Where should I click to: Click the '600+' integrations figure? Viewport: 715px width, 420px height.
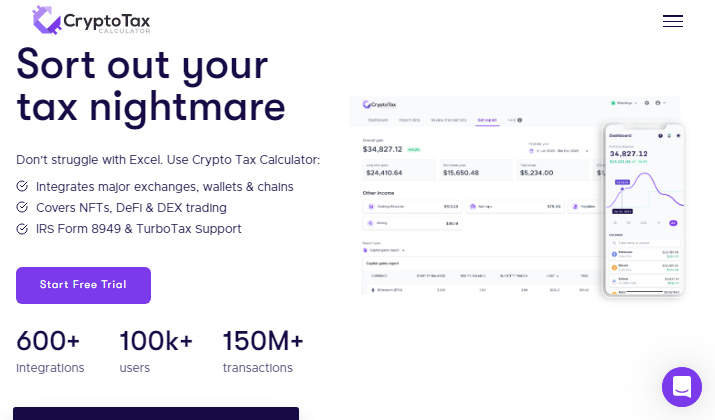(48, 341)
